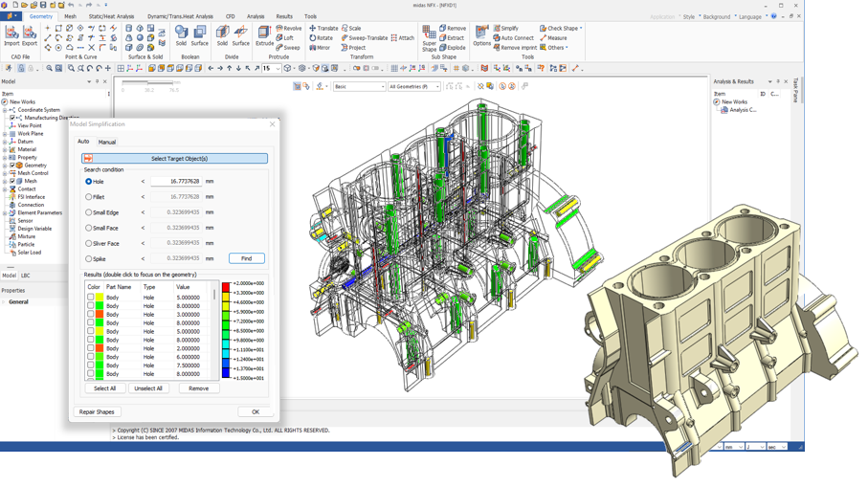Select the Hole search condition radio
The height and width of the screenshot is (487, 868).
[89, 182]
